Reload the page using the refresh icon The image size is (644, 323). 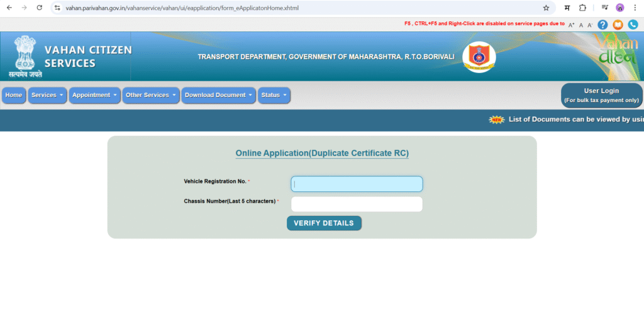coord(39,8)
